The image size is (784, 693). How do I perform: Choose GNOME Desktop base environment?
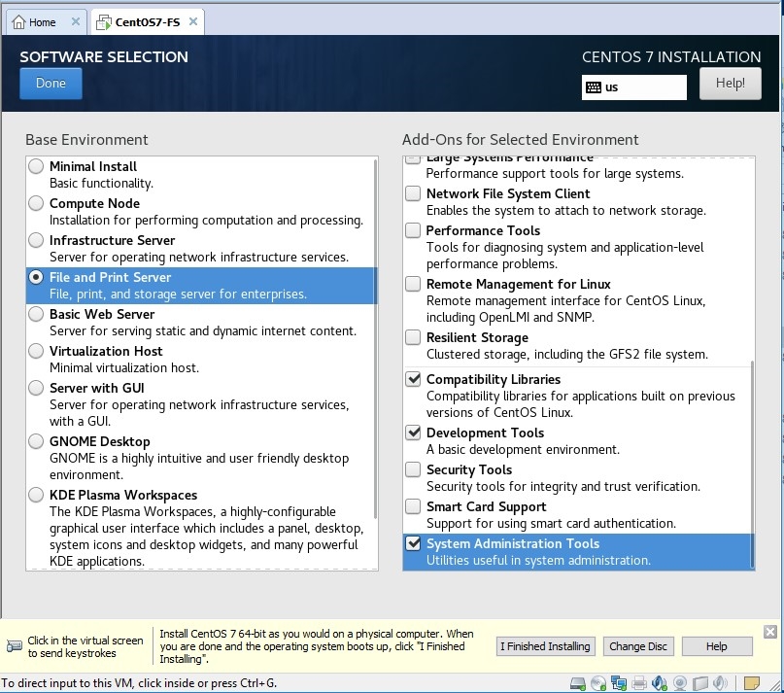[x=36, y=441]
